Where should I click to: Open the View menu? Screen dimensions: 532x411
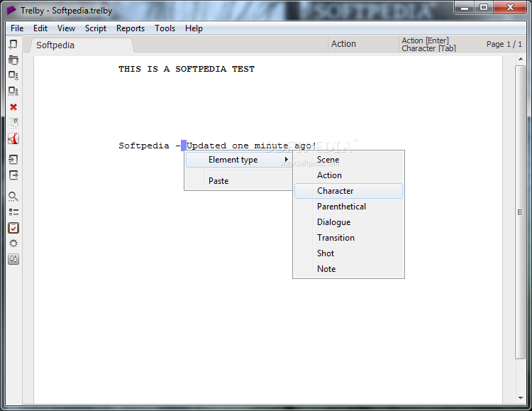66,28
